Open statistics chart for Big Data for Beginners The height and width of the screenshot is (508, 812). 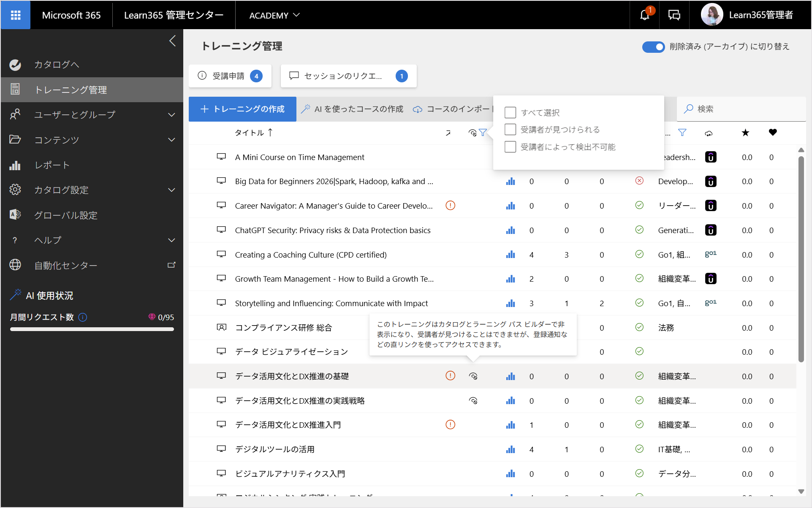click(511, 182)
